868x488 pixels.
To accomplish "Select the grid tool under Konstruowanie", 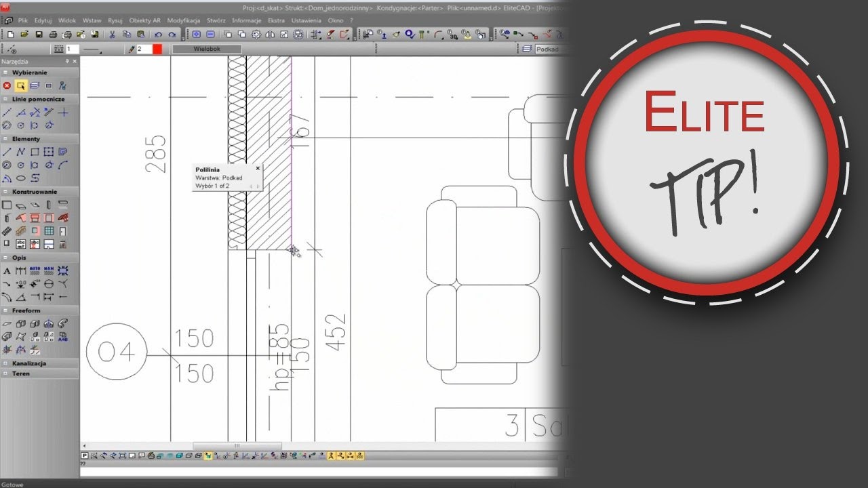I will [49, 230].
